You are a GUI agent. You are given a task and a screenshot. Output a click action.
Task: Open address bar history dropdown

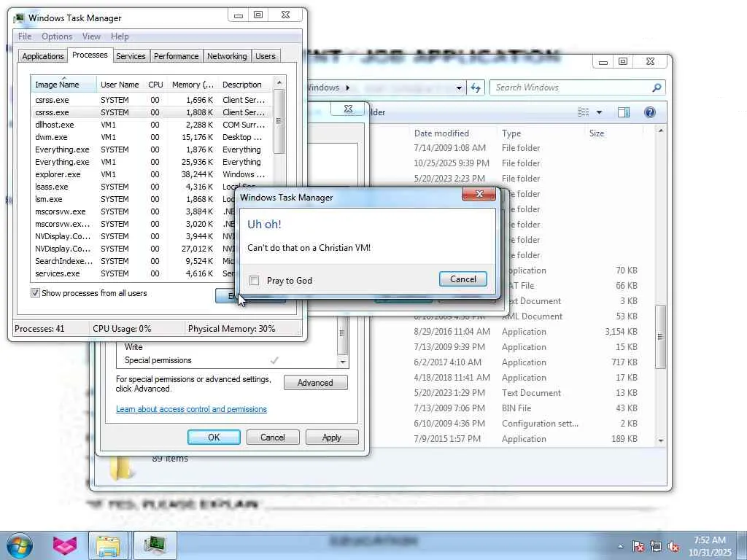point(459,88)
